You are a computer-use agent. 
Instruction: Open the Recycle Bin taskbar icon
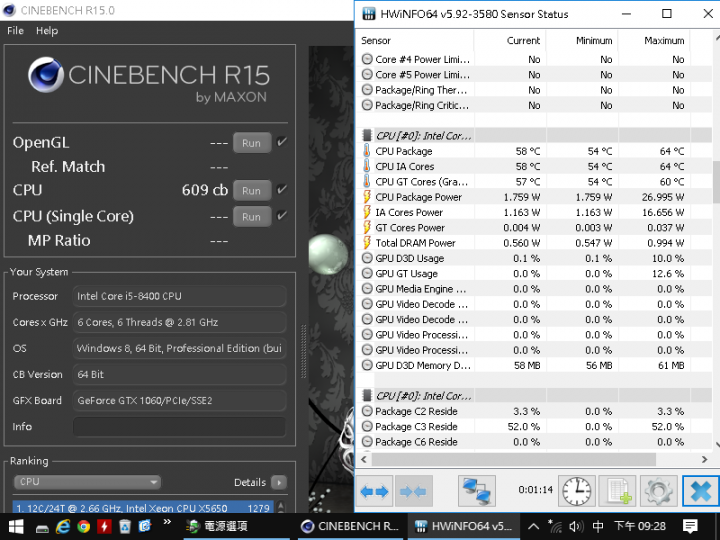click(x=124, y=526)
